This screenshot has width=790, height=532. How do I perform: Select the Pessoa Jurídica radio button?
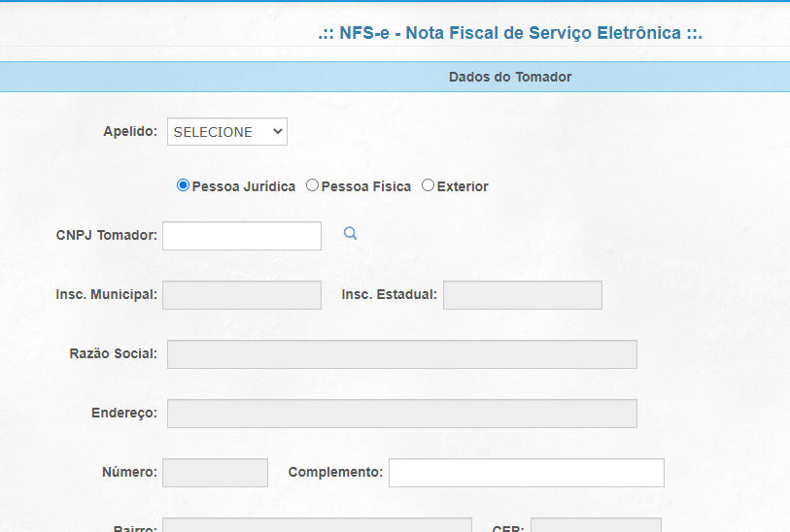pyautogui.click(x=183, y=185)
